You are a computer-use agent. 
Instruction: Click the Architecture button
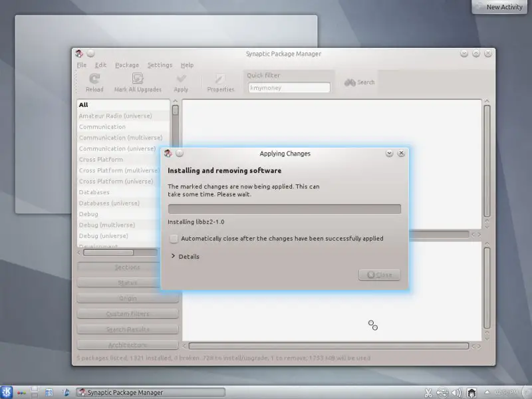coord(128,345)
